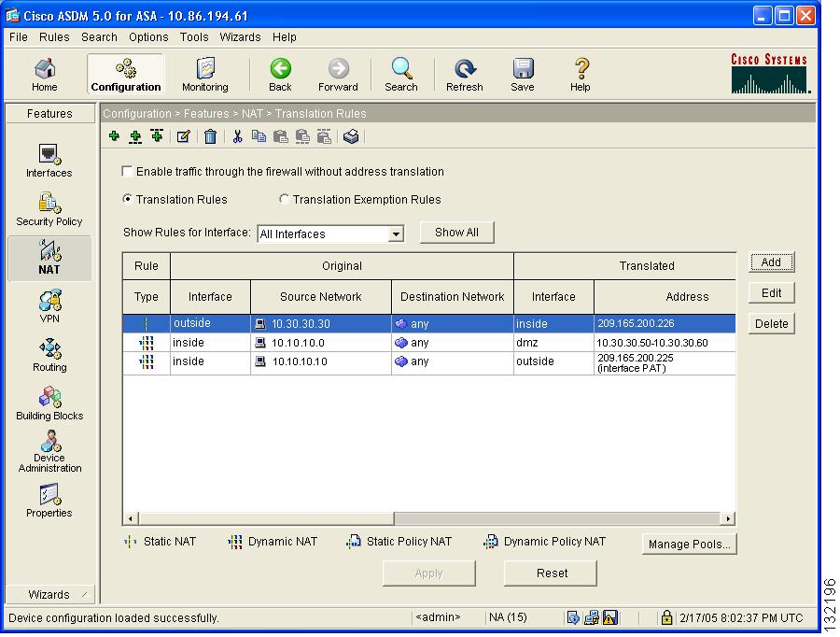This screenshot has height=637, width=840.
Task: Open the Search menu
Action: click(99, 37)
